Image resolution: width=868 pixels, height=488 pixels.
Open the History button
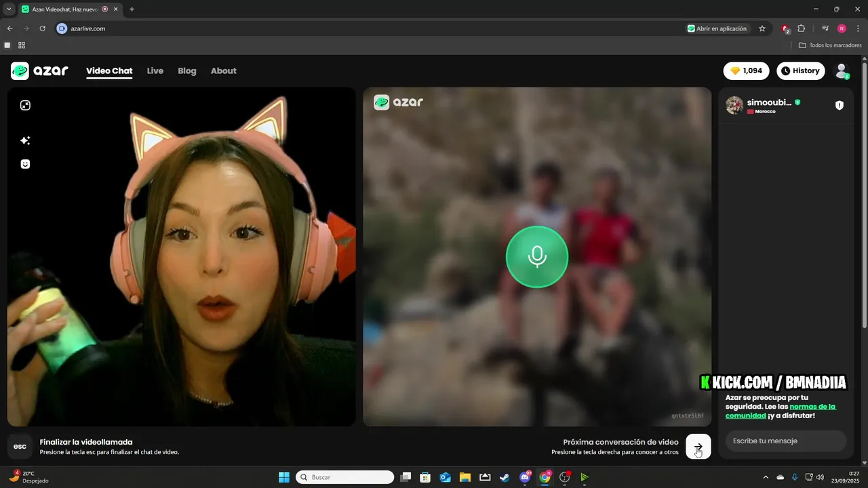pyautogui.click(x=800, y=70)
